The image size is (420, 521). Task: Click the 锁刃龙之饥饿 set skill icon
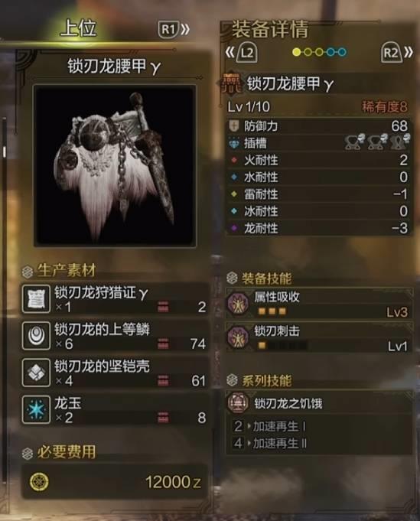pos(238,402)
